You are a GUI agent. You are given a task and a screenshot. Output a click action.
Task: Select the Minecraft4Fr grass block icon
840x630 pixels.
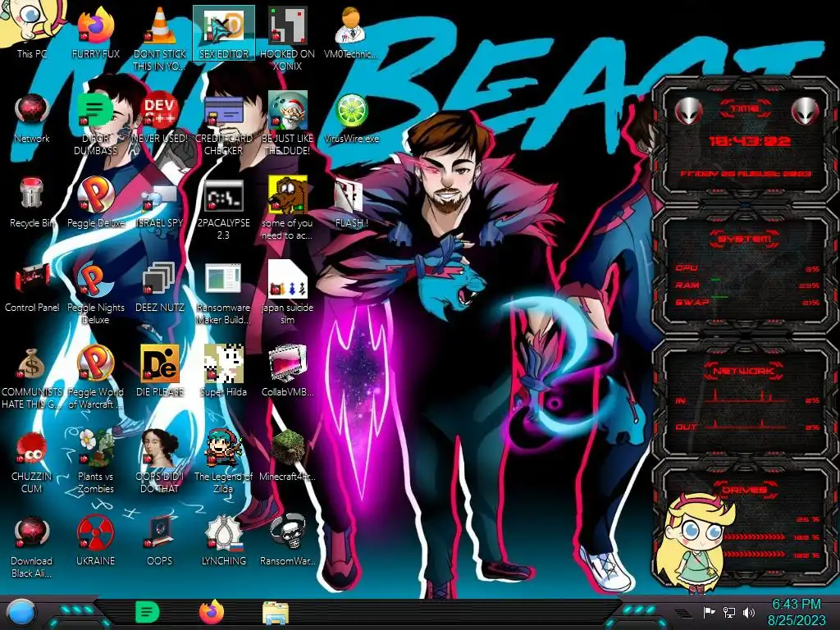click(x=287, y=455)
